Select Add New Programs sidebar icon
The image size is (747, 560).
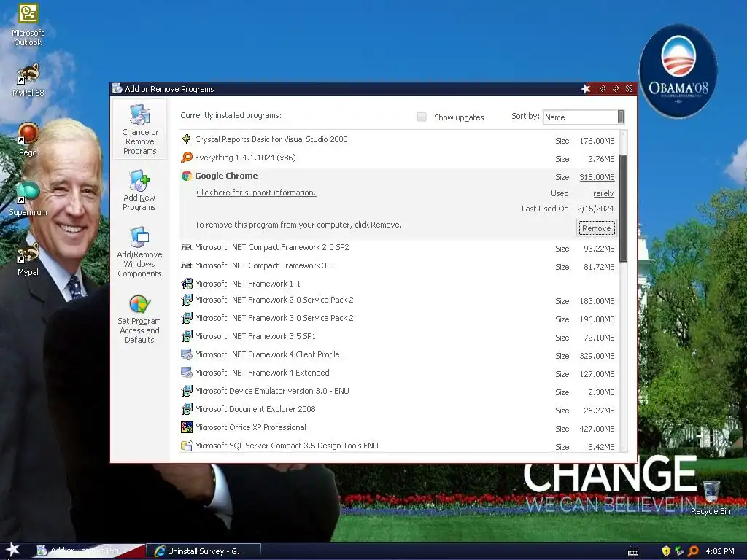[139, 190]
